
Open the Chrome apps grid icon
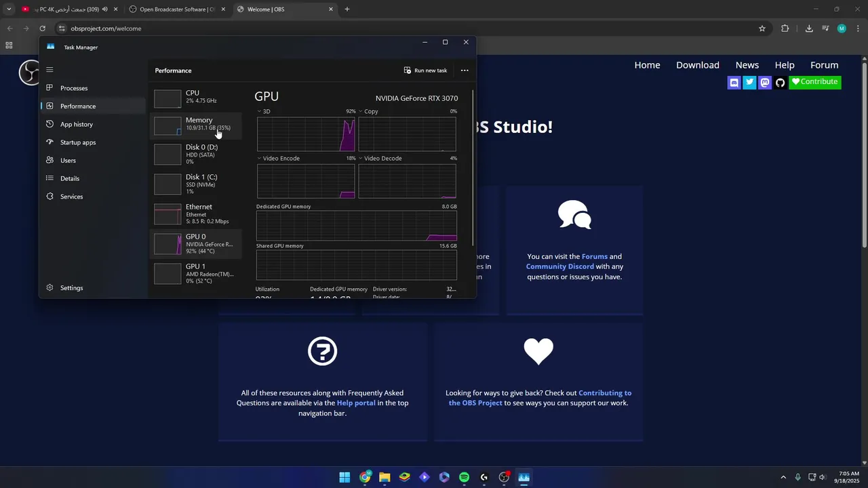pyautogui.click(x=9, y=45)
